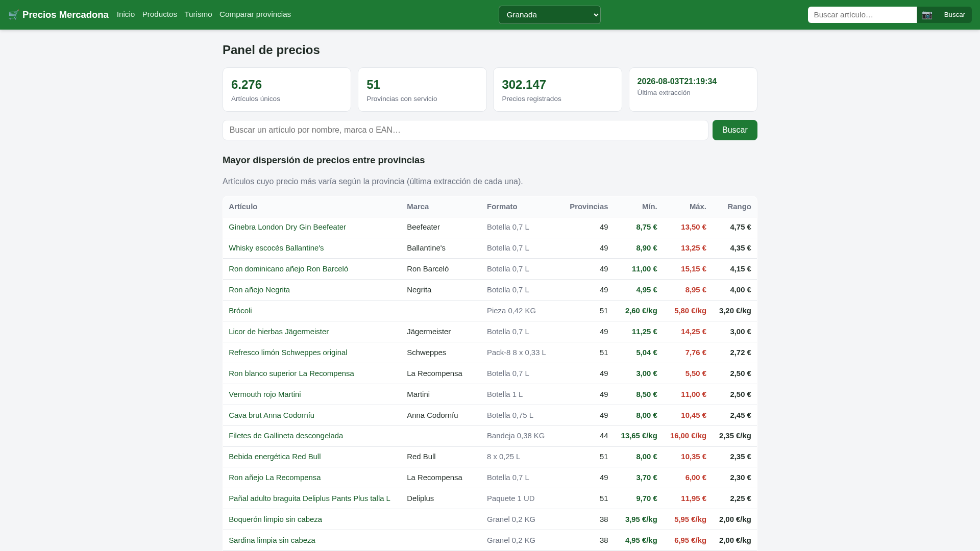Open Ron dominicano añejo Ron Barceló

[288, 269]
